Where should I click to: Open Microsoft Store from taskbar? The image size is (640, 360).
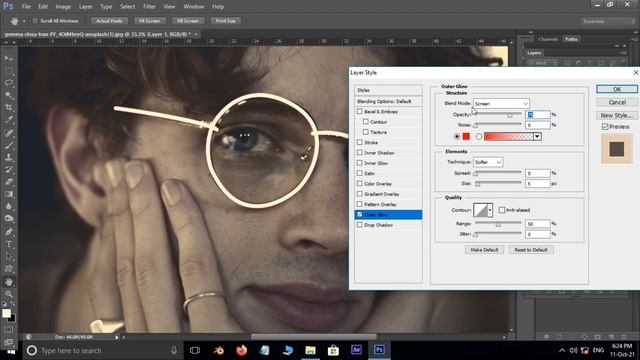(x=333, y=350)
